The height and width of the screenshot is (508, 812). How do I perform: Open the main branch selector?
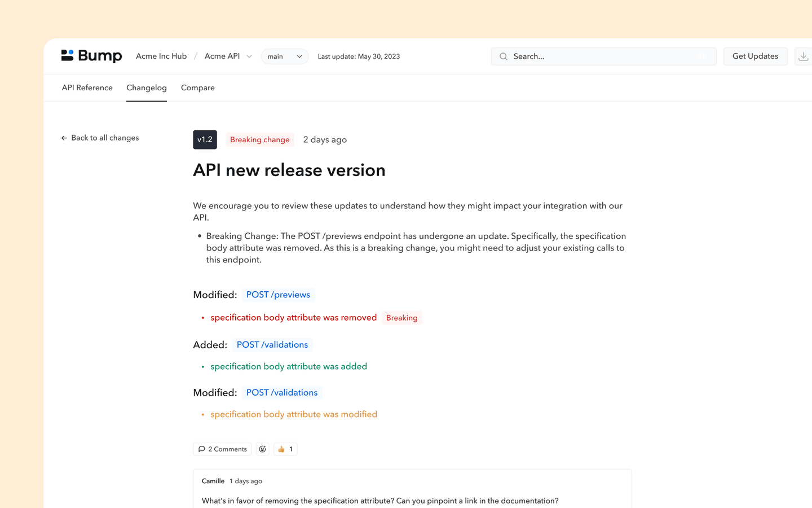(x=285, y=56)
